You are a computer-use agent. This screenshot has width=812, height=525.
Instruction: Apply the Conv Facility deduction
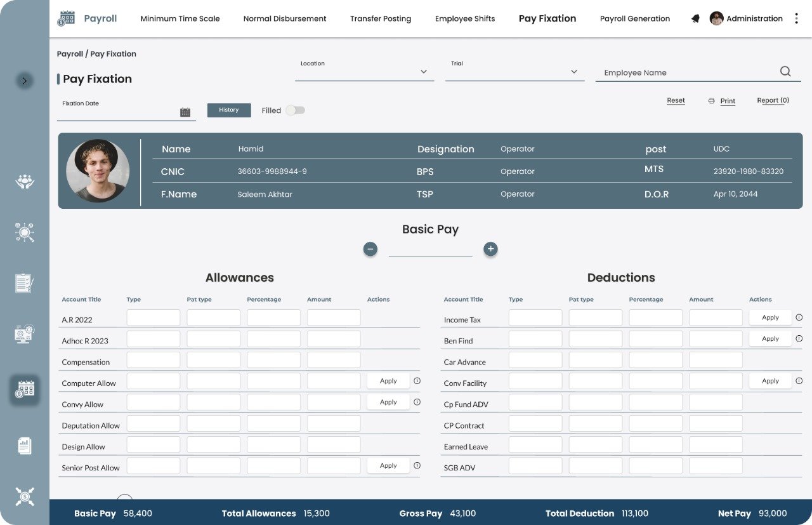tap(770, 381)
